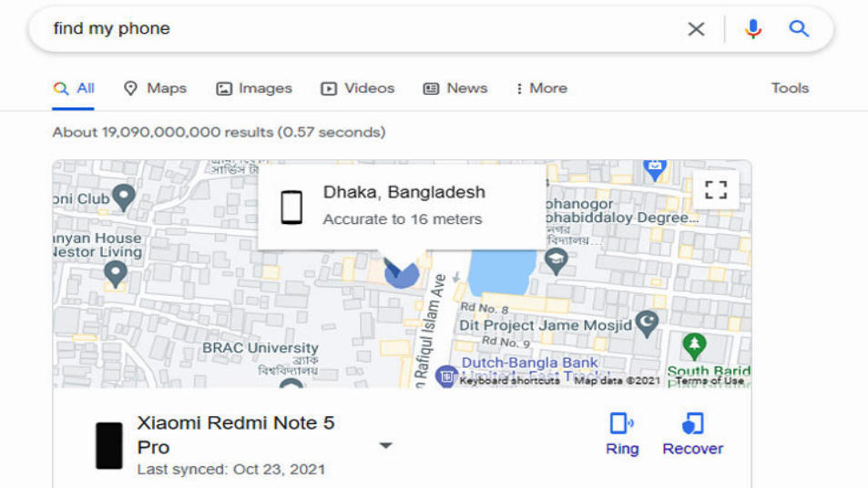Click the 'Map data ©2021' text

(x=617, y=381)
